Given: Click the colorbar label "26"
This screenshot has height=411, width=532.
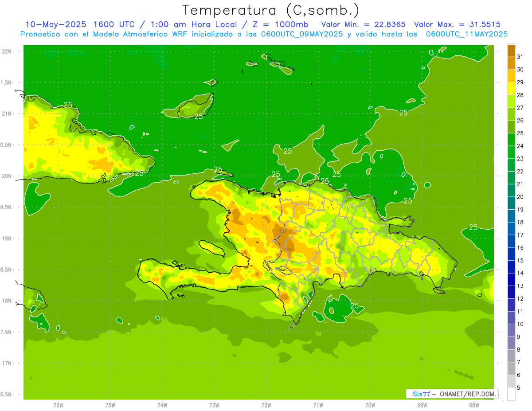Looking at the screenshot, I should click(520, 121).
